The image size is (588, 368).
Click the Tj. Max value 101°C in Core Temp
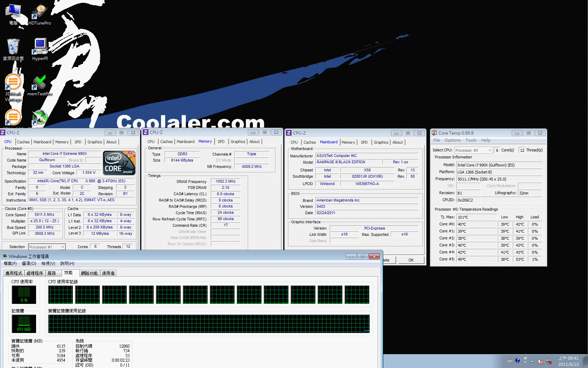[x=477, y=217]
